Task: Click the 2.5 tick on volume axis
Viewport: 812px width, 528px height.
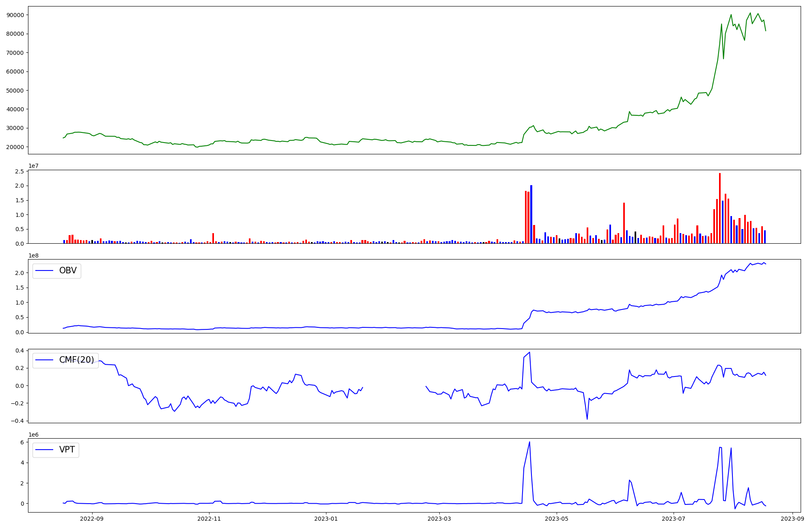Action: tap(19, 171)
